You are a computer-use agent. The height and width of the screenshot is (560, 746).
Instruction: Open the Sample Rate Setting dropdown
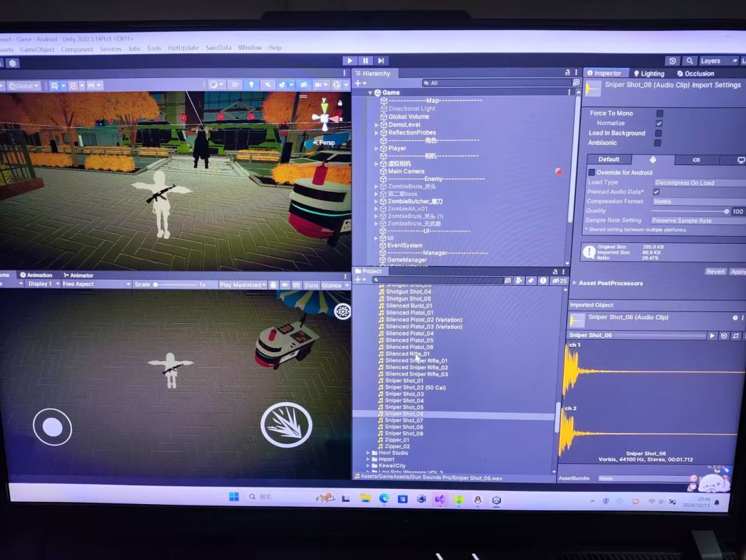(x=698, y=221)
